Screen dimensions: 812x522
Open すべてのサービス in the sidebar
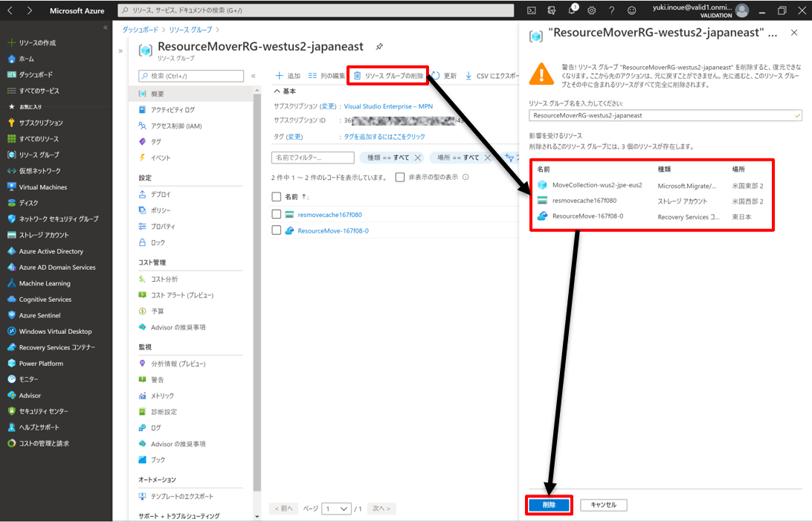(39, 91)
